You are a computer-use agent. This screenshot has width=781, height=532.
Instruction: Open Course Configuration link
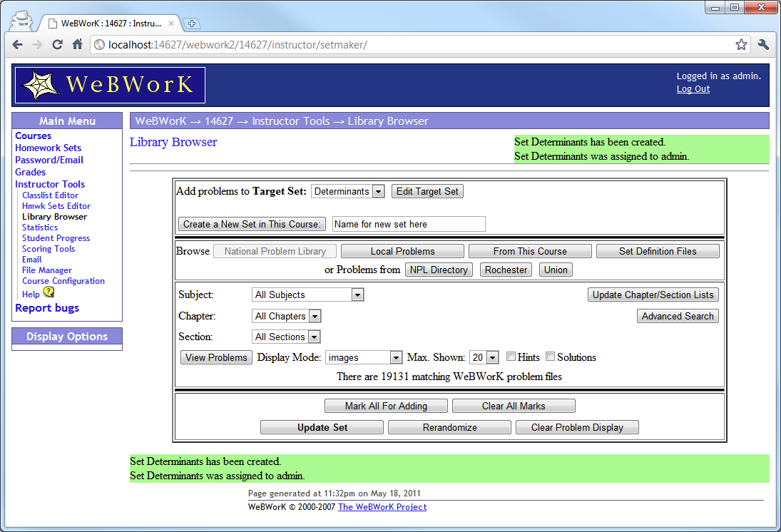[63, 281]
